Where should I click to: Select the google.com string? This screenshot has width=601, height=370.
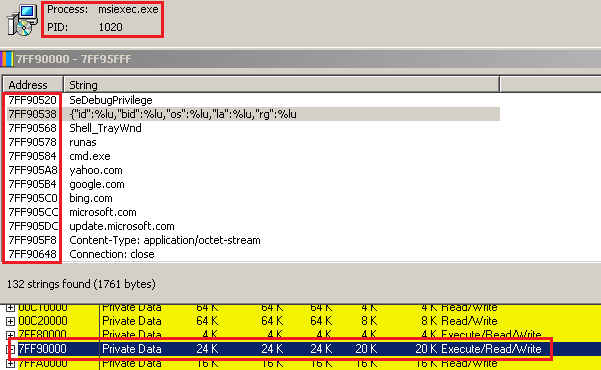tap(97, 184)
